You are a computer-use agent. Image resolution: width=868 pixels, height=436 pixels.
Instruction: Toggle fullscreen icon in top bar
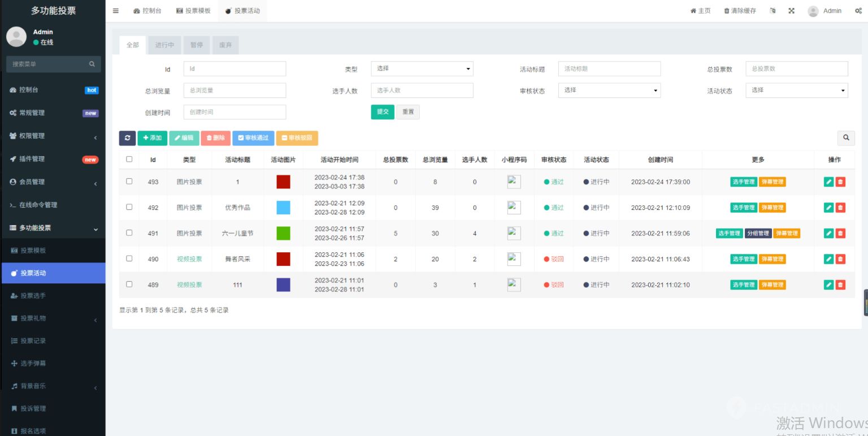pos(792,11)
